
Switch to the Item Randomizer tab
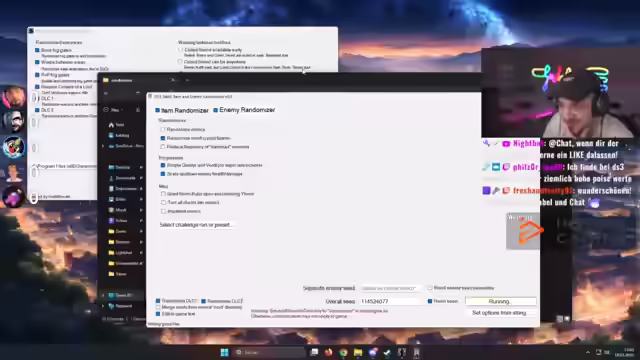pos(182,110)
